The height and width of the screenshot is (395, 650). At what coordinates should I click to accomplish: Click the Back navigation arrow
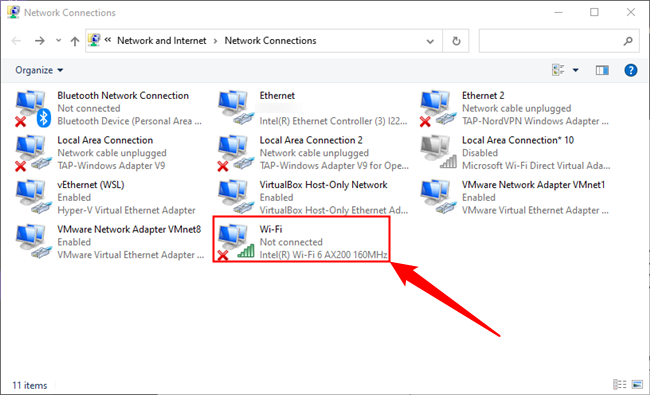coord(17,41)
